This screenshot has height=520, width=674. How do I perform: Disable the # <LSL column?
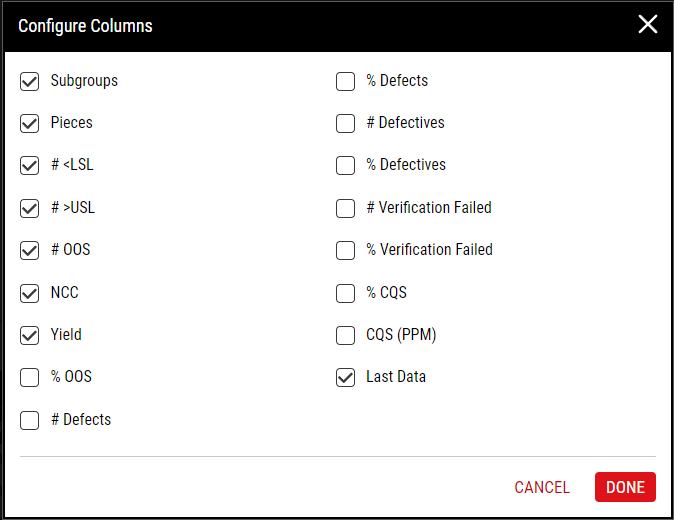pos(29,165)
